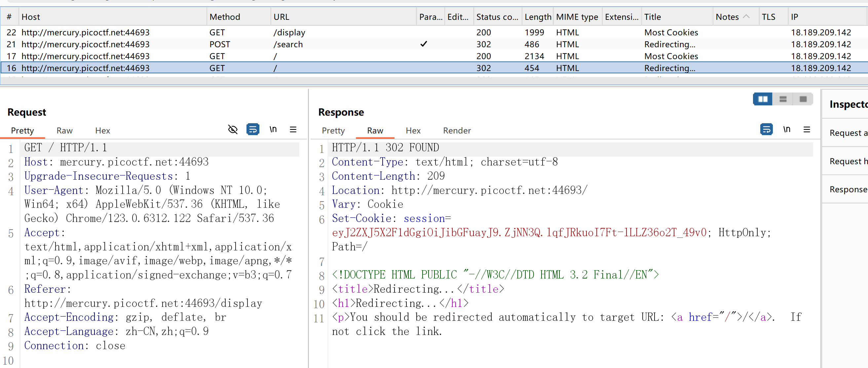The image size is (868, 368).
Task: Switch to Response Raw tab
Action: [x=375, y=130]
